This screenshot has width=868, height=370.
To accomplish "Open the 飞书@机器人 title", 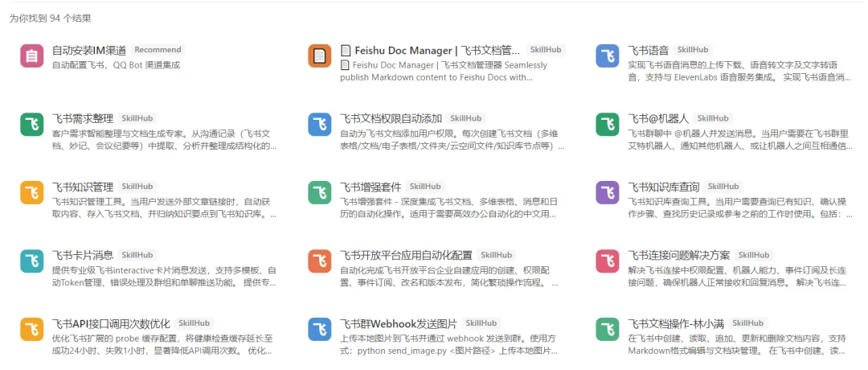I will (x=658, y=118).
